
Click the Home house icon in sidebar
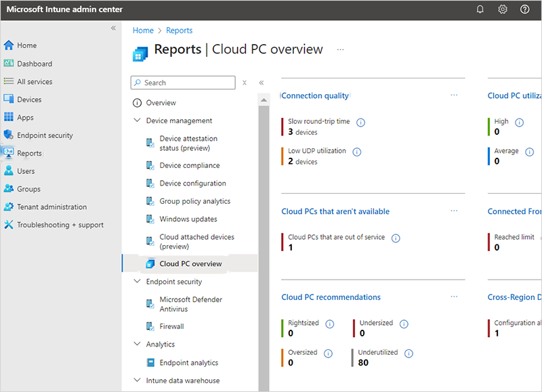point(9,45)
